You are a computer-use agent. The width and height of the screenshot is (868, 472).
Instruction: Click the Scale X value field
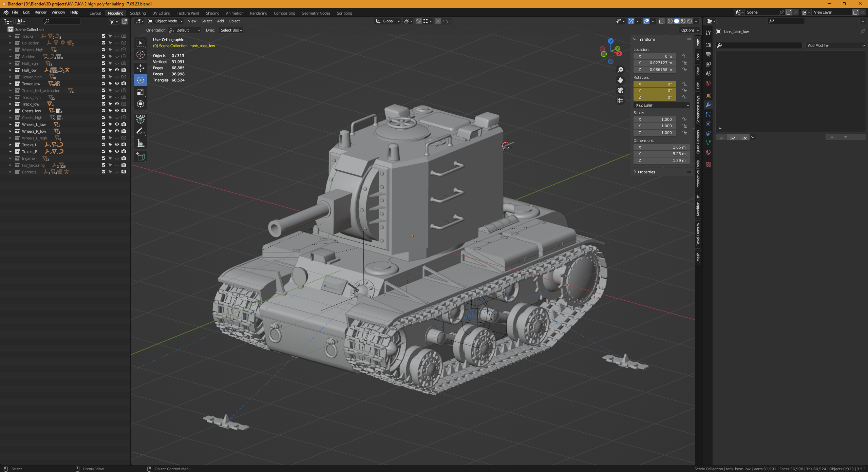point(655,119)
